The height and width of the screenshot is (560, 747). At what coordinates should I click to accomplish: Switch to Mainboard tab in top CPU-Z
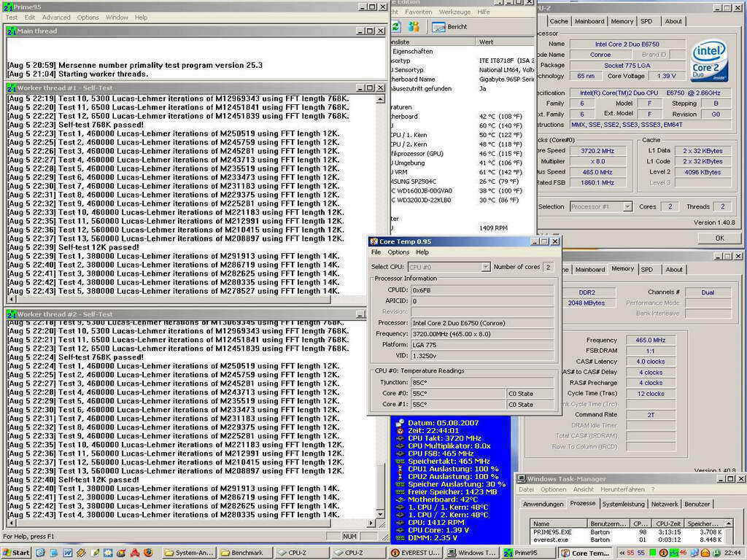(x=589, y=21)
